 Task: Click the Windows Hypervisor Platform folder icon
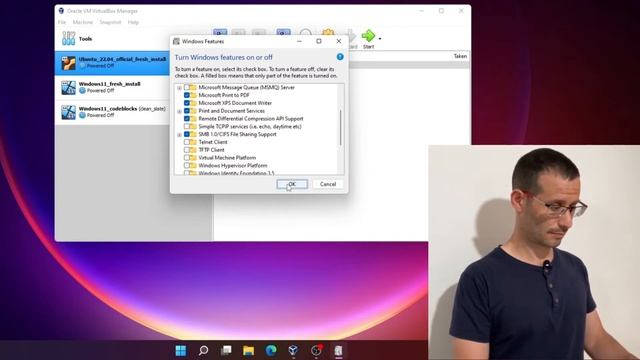click(193, 165)
